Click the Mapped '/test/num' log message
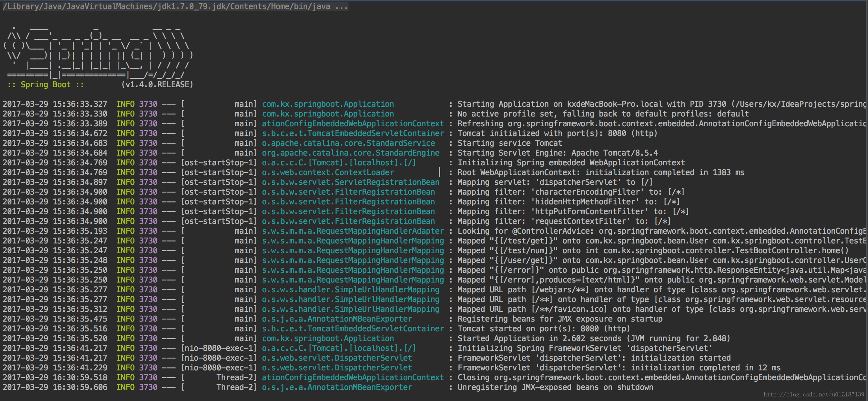The image size is (868, 401). click(x=653, y=251)
